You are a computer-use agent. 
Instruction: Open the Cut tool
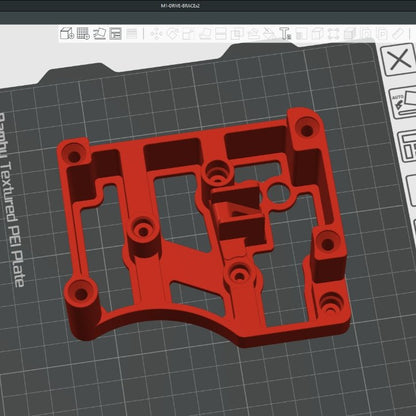pos(220,34)
